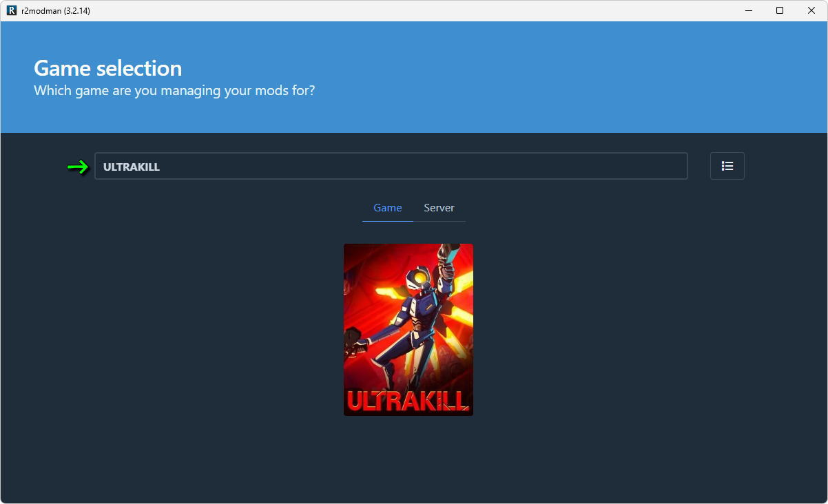This screenshot has width=828, height=504.
Task: Switch to the Server tab
Action: [x=439, y=208]
